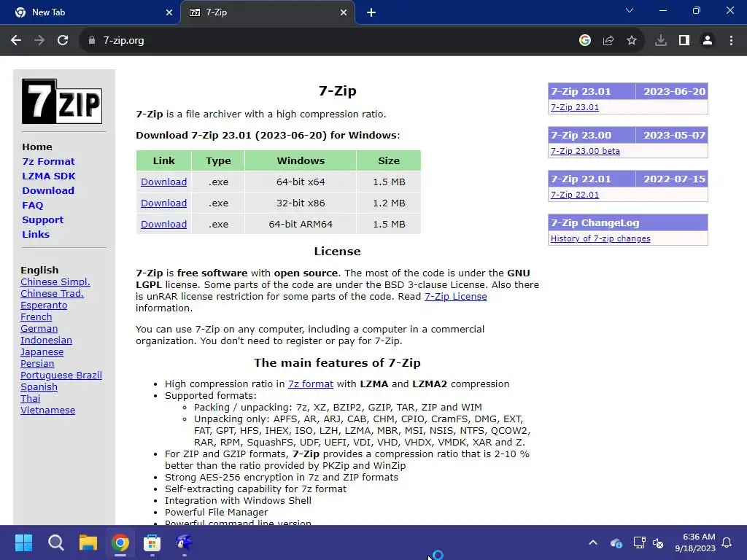Viewport: 747px width, 560px height.
Task: Open the 7z format link
Action: (x=311, y=384)
